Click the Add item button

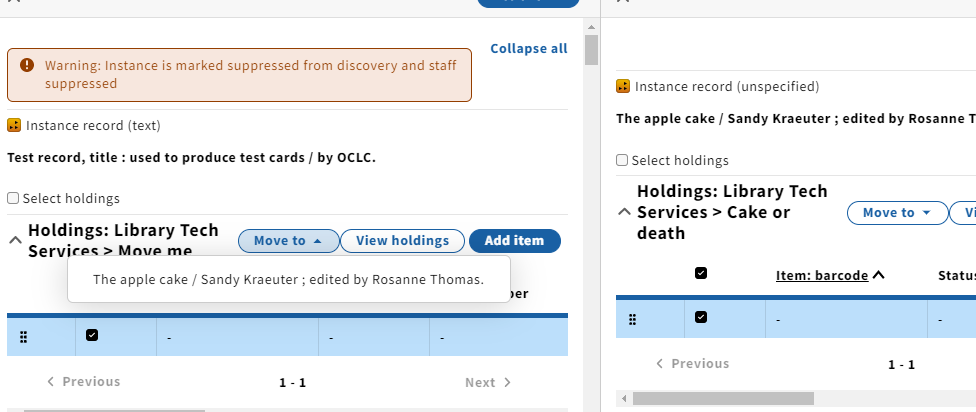click(514, 241)
